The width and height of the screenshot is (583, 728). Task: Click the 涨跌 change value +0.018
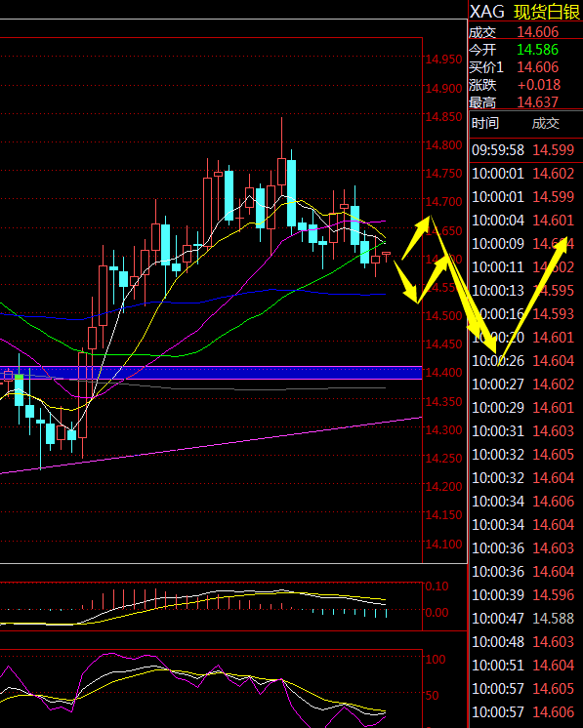tap(539, 85)
